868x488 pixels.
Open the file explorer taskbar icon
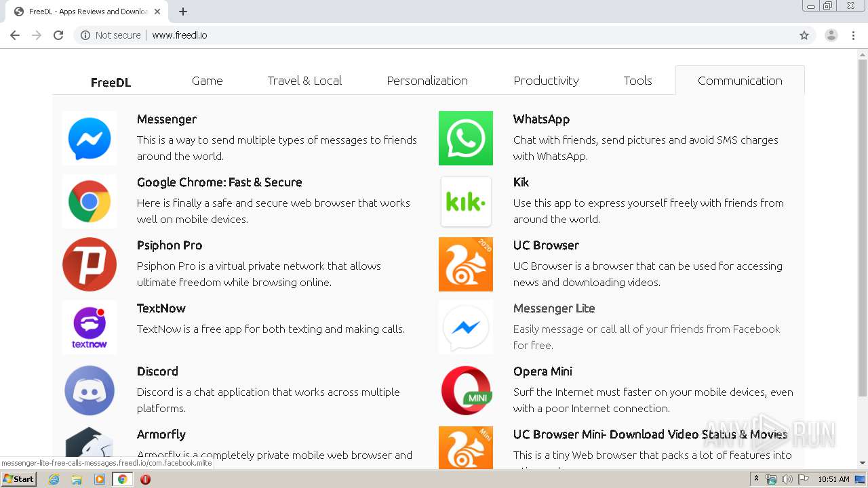click(x=77, y=479)
